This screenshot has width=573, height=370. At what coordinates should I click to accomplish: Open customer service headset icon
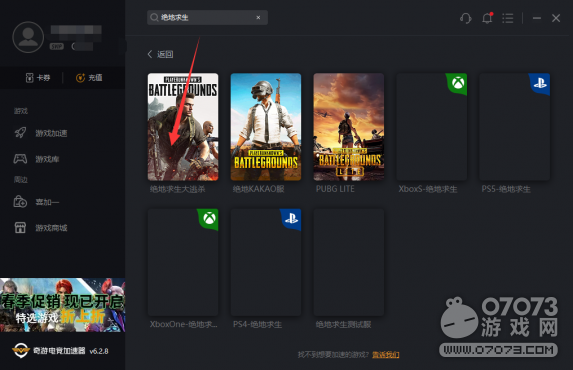click(466, 18)
